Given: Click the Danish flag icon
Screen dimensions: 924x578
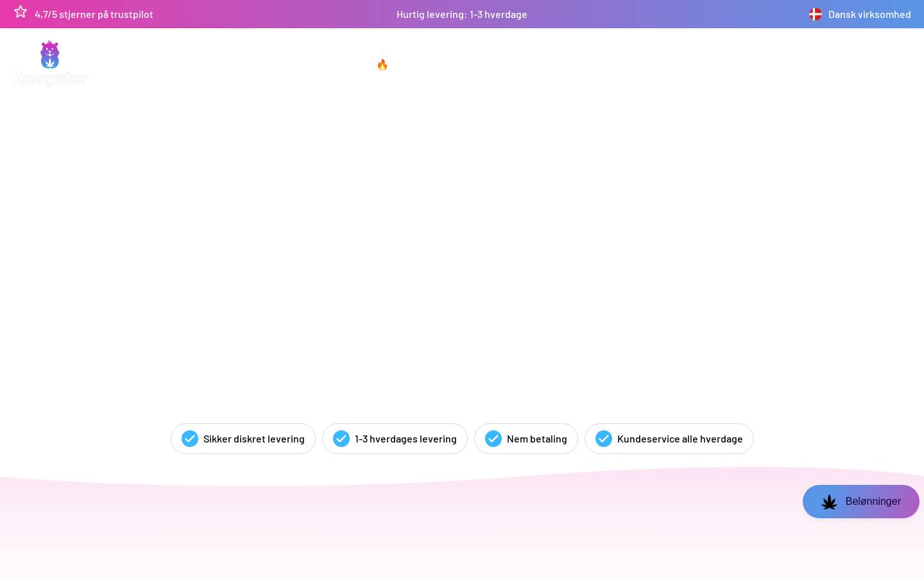Looking at the screenshot, I should pyautogui.click(x=815, y=14).
